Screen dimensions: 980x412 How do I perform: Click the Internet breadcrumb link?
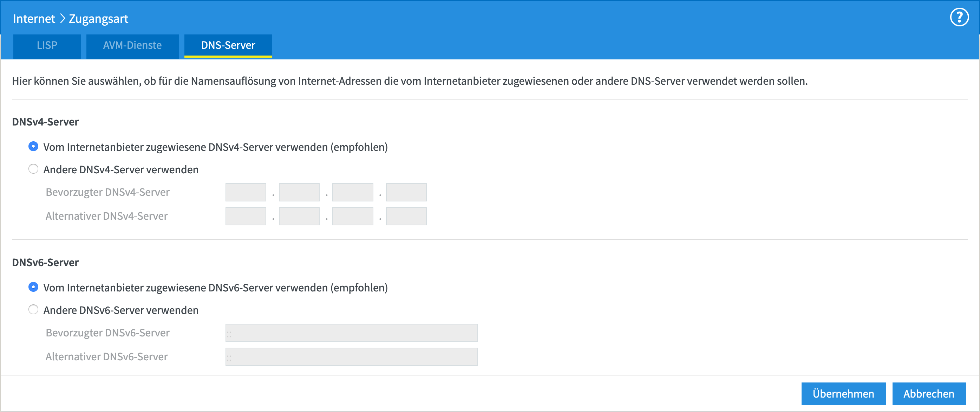pos(34,19)
